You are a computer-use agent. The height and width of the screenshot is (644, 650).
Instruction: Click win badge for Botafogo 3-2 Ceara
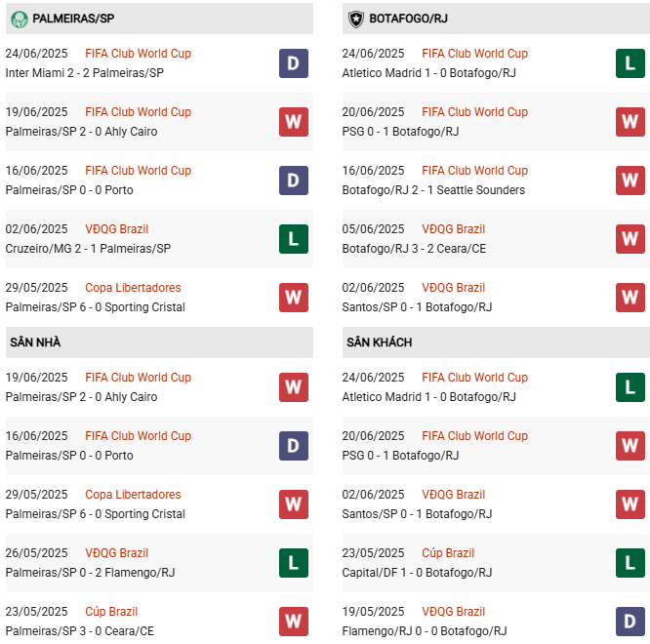[x=630, y=239]
